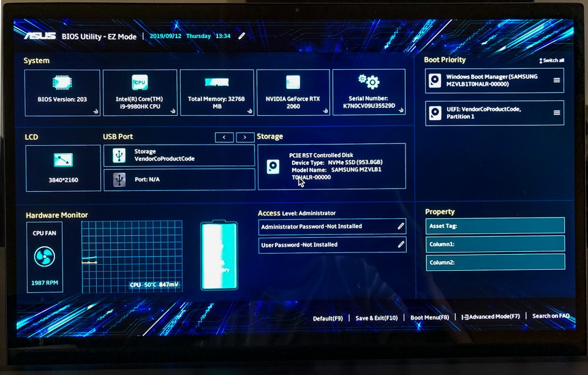
Task: Click Access Level: Administrator label
Action: click(296, 213)
